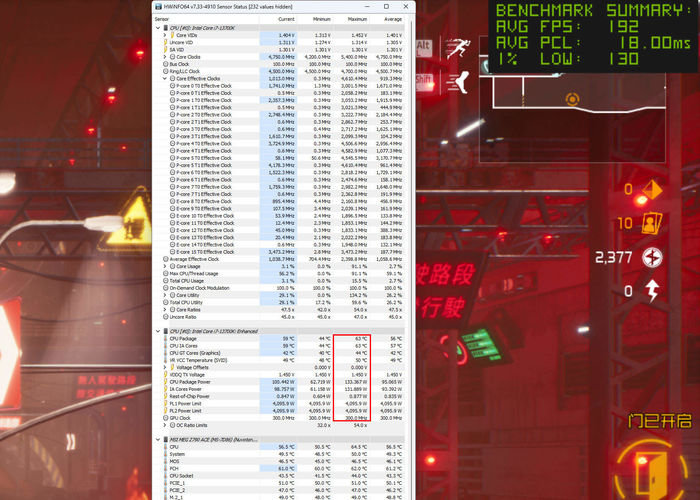Screen dimensions: 700x500
Task: Expand the Core Utility row
Action: point(165,295)
